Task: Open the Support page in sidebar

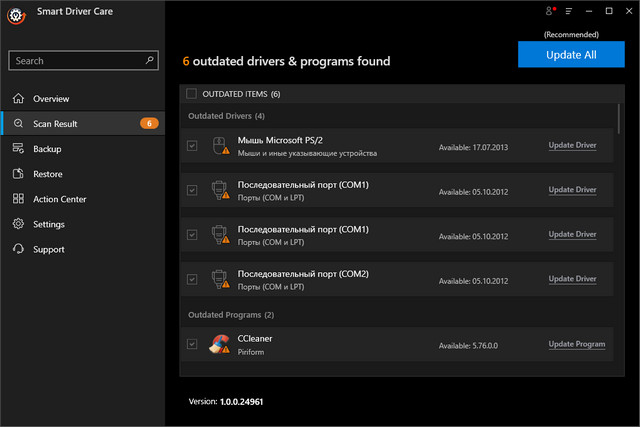Action: [x=49, y=249]
